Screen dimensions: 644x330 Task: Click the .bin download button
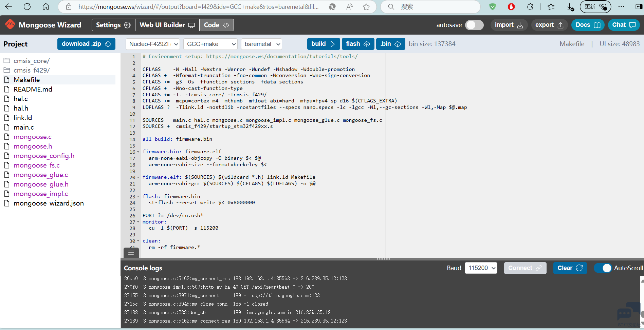click(x=390, y=44)
